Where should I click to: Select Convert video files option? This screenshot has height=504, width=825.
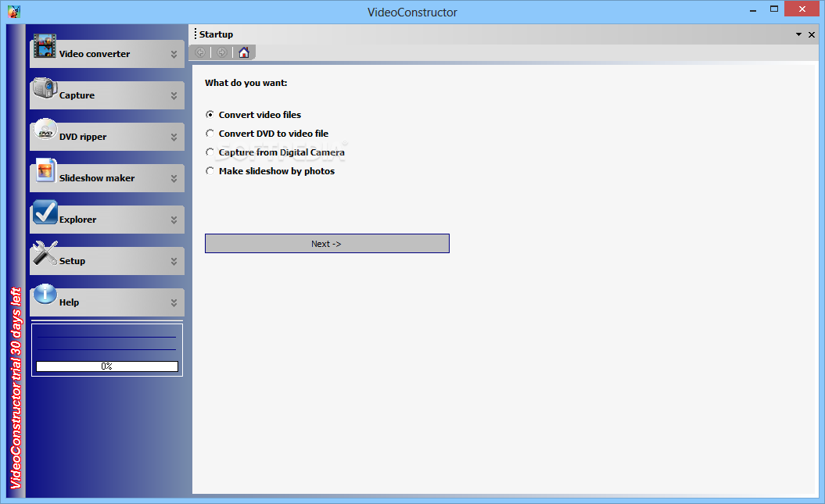click(x=253, y=115)
